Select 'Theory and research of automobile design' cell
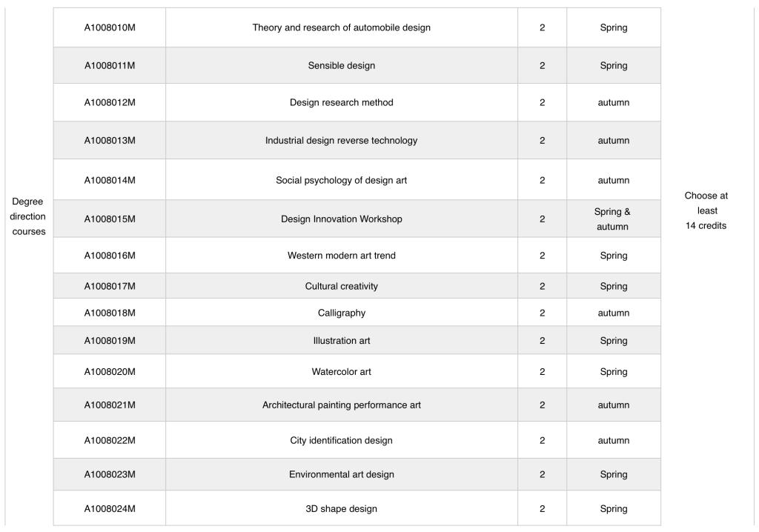Image resolution: width=759 pixels, height=532 pixels. point(341,27)
